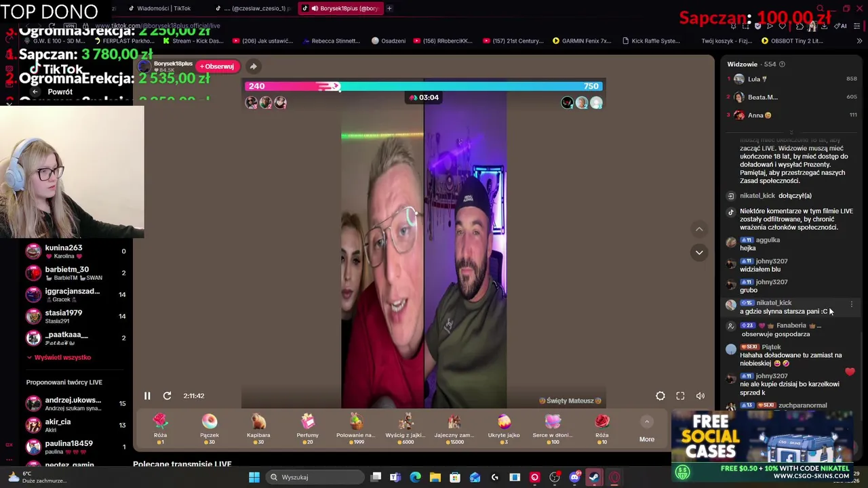Send the Ukryte jajko gift
868x488 pixels.
point(504,429)
